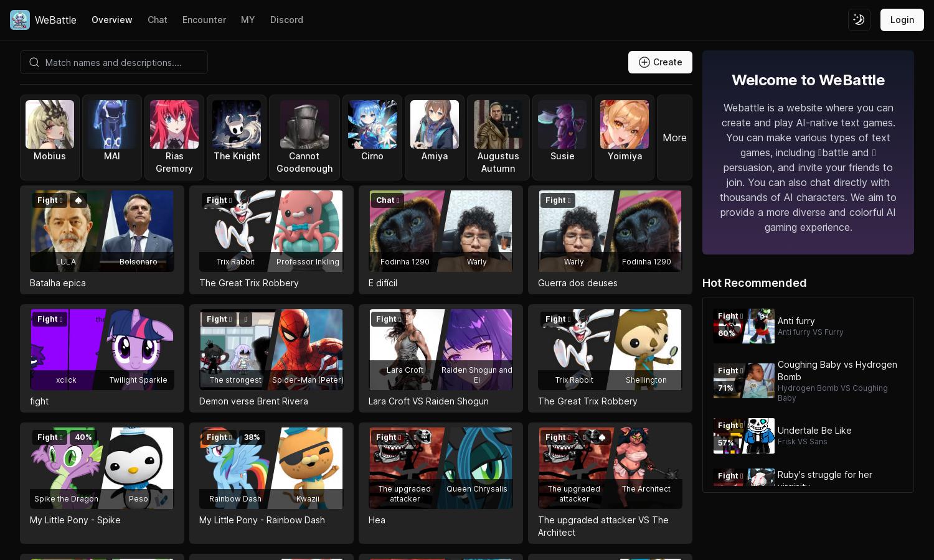
Task: Choose The Knight character
Action: 237,138
